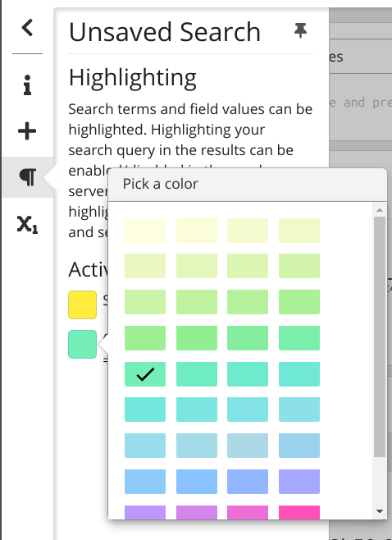Choose the hot pink swatch in bottom row
This screenshot has width=392, height=540.
coord(299,512)
